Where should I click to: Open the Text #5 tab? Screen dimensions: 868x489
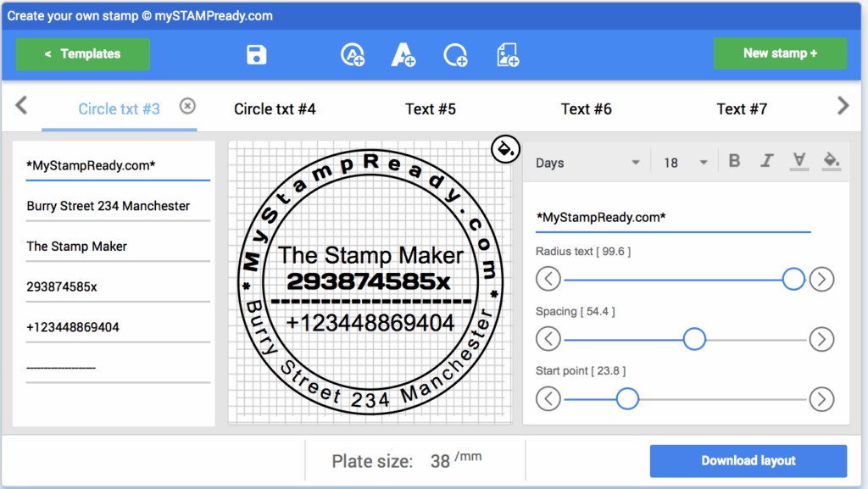coord(431,109)
